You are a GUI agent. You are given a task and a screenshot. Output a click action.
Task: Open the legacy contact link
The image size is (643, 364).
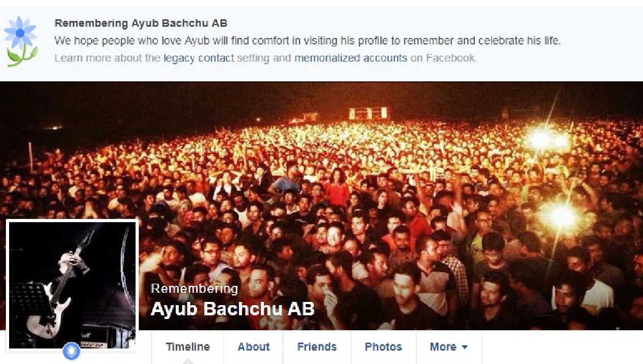[x=199, y=58]
